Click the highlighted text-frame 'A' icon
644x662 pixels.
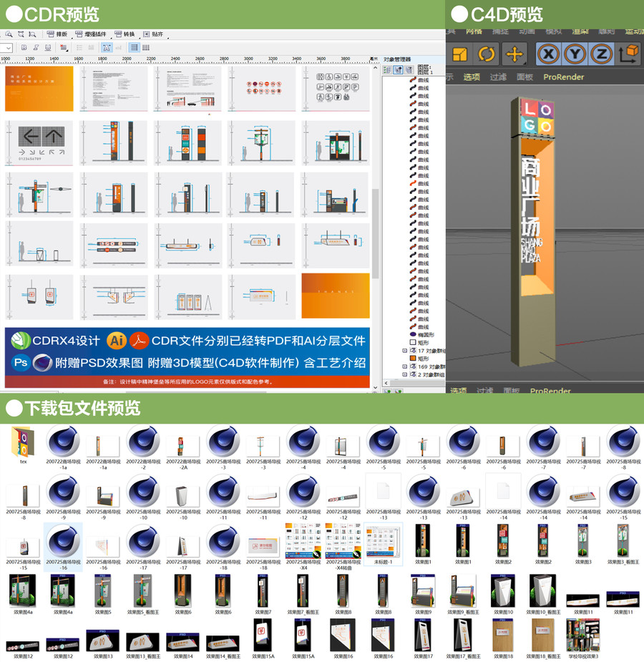107,48
